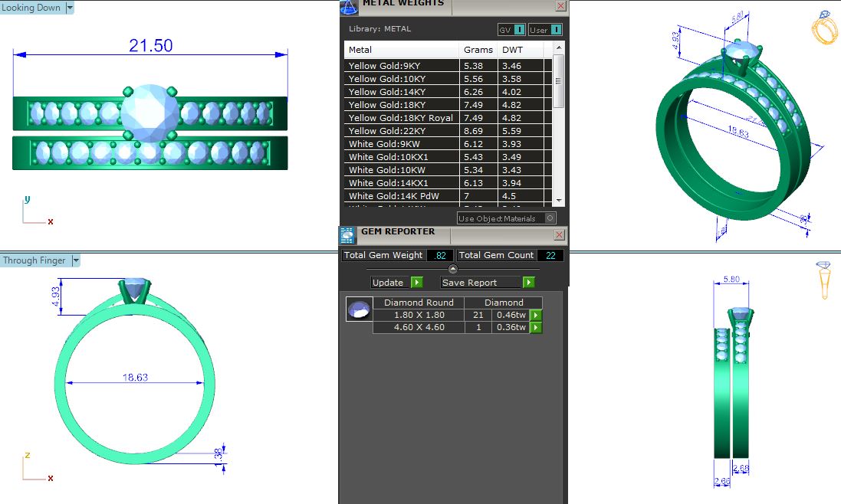Click the perspective ring view icon

823,28
